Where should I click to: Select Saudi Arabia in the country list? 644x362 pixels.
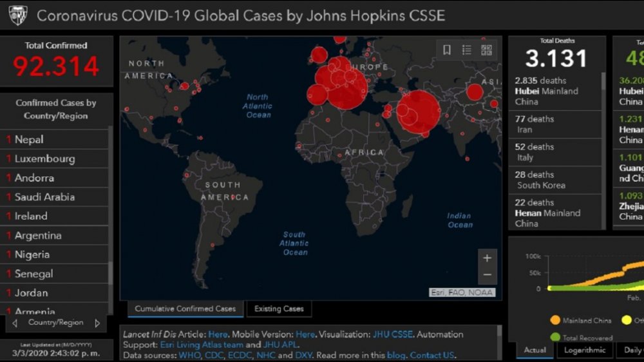click(54, 197)
